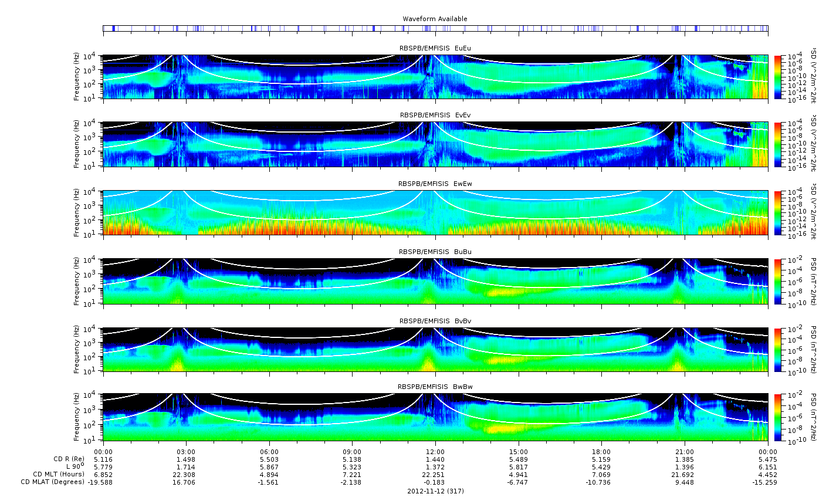Click the 2012-11-12 (317) date label
Viewport: 826px width, 504px height.
pyautogui.click(x=435, y=491)
